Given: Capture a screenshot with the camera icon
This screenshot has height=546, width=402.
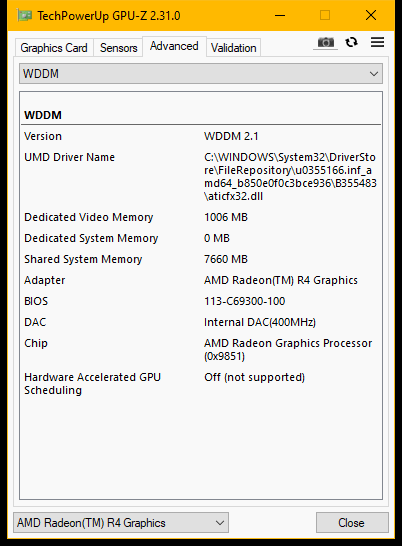Looking at the screenshot, I should pos(325,42).
